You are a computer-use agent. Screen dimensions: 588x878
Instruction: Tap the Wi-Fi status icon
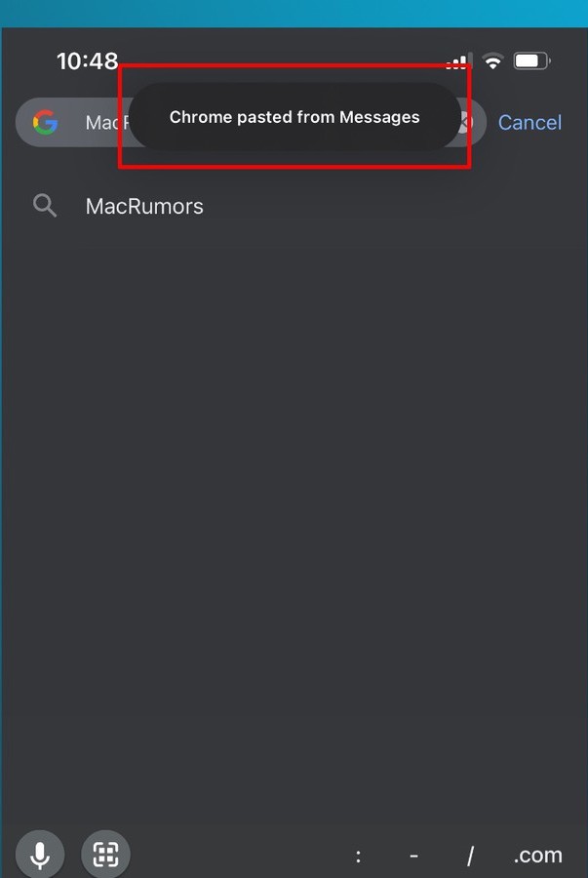click(x=492, y=61)
